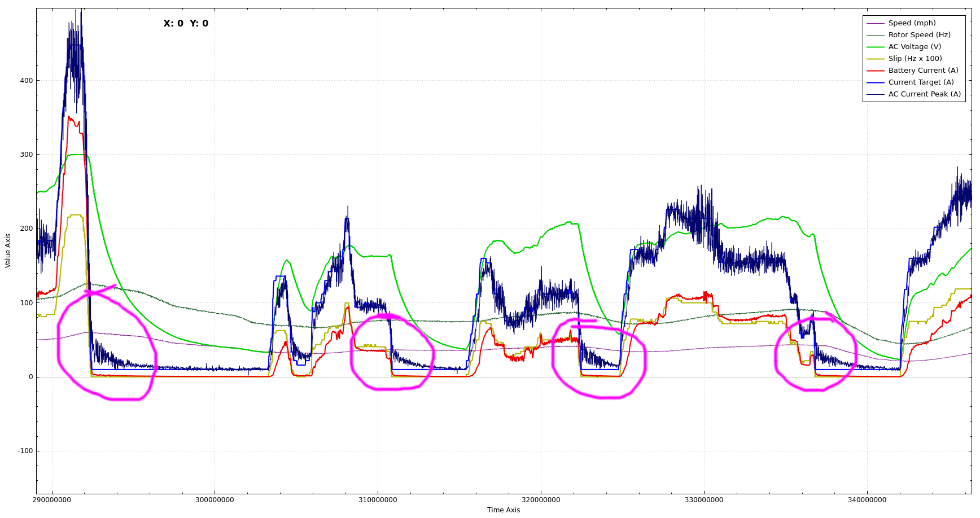This screenshot has width=980, height=518.
Task: Click the 400 tick label on the value axis
Action: [x=27, y=81]
